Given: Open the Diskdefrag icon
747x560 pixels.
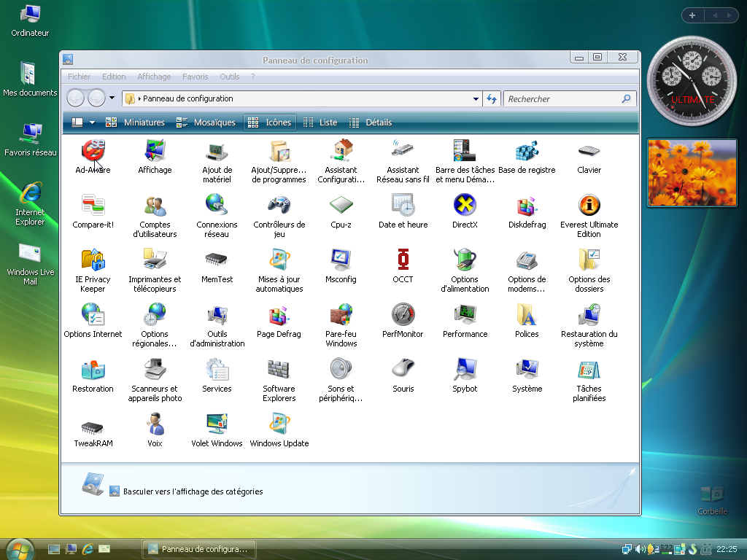Looking at the screenshot, I should coord(527,206).
